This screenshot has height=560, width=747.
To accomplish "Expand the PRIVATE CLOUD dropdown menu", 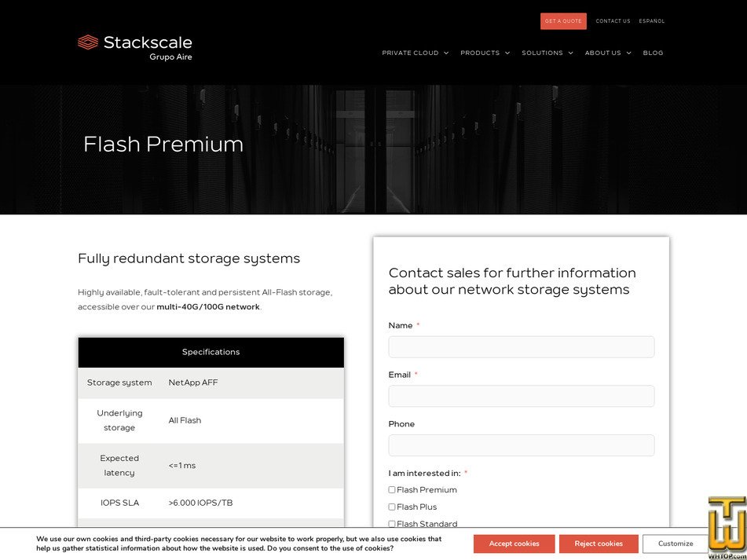I will click(x=415, y=53).
